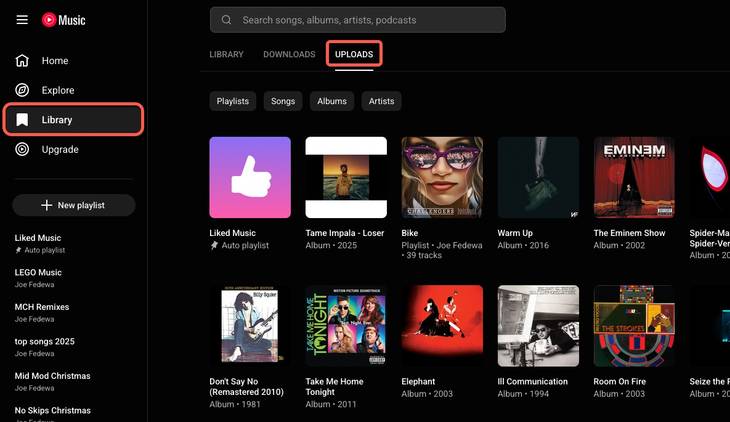Image resolution: width=730 pixels, height=422 pixels.
Task: Click the YouTube Music logo
Action: pos(63,20)
